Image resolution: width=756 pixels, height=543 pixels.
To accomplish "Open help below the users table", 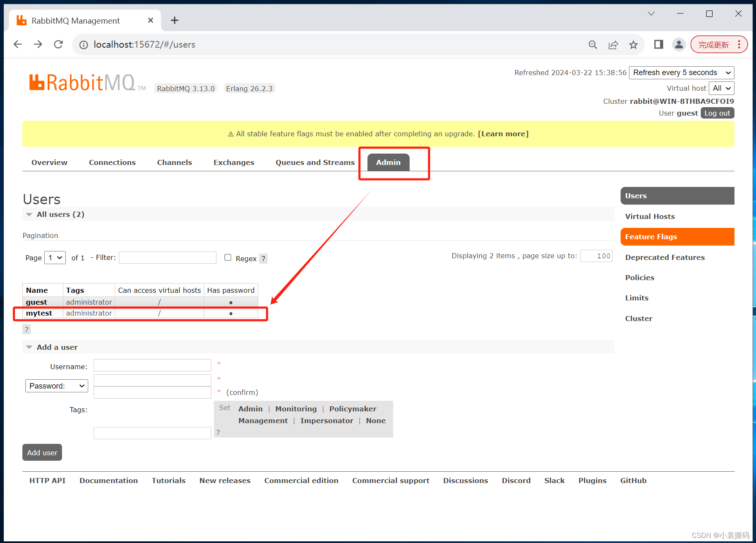I will pyautogui.click(x=27, y=330).
